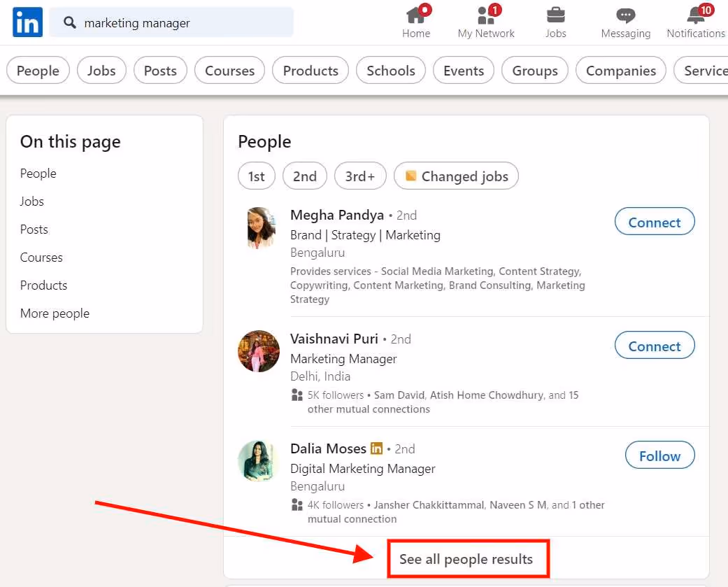This screenshot has width=728, height=587.
Task: Go to Home in the top navigation
Action: 416,22
